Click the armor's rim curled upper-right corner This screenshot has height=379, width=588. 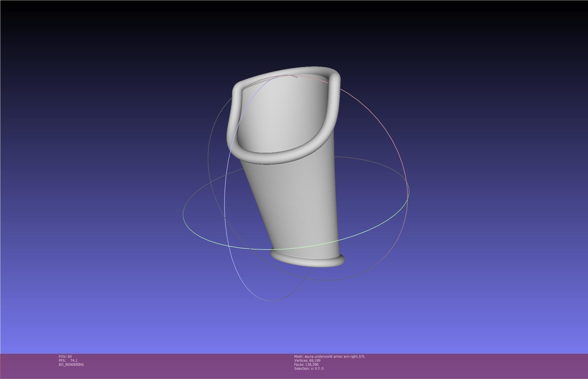coord(334,76)
